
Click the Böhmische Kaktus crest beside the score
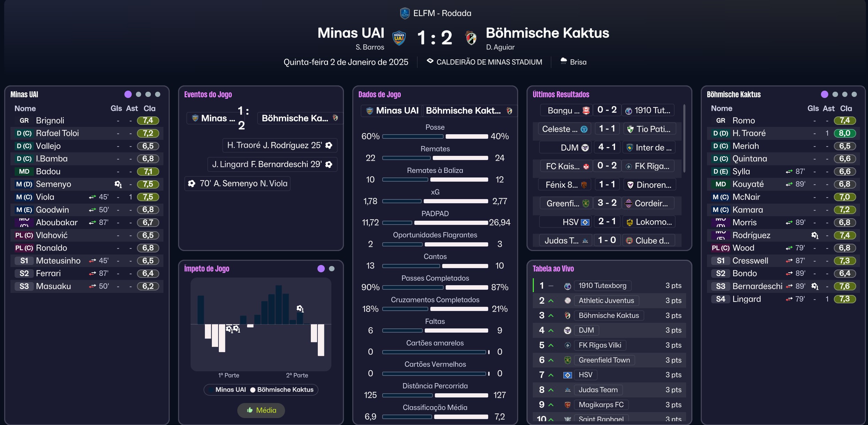pyautogui.click(x=471, y=38)
